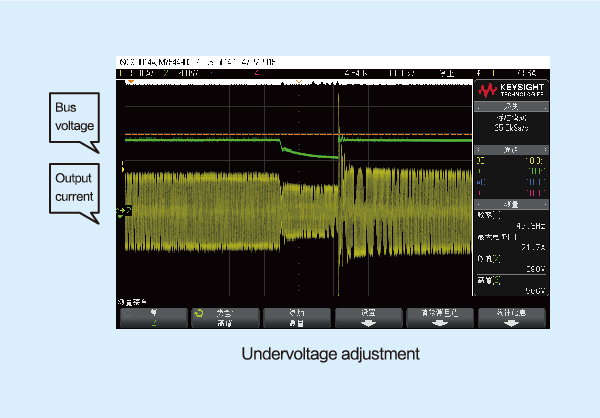Expand the Statistics softkey down arrow
Image resolution: width=600 pixels, height=418 pixels.
[x=511, y=323]
